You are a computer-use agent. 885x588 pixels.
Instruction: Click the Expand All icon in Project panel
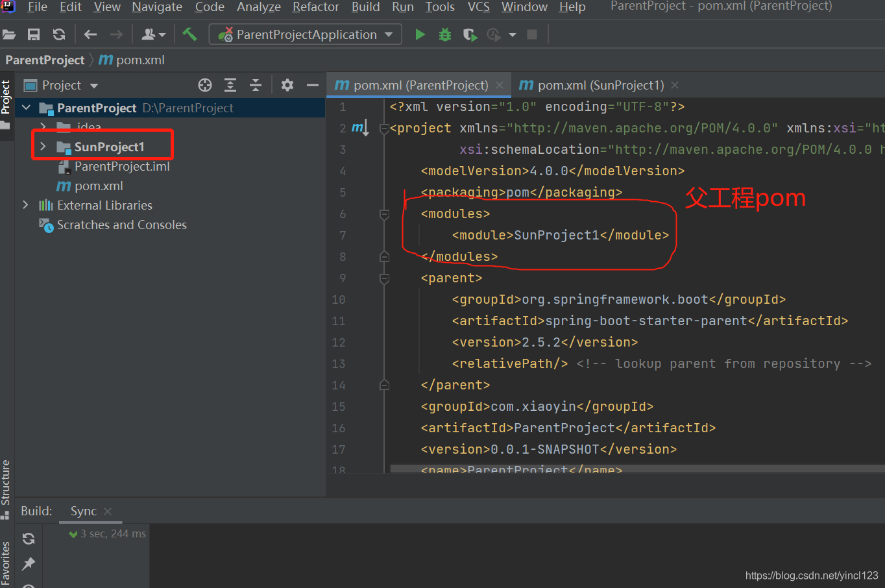[x=230, y=85]
